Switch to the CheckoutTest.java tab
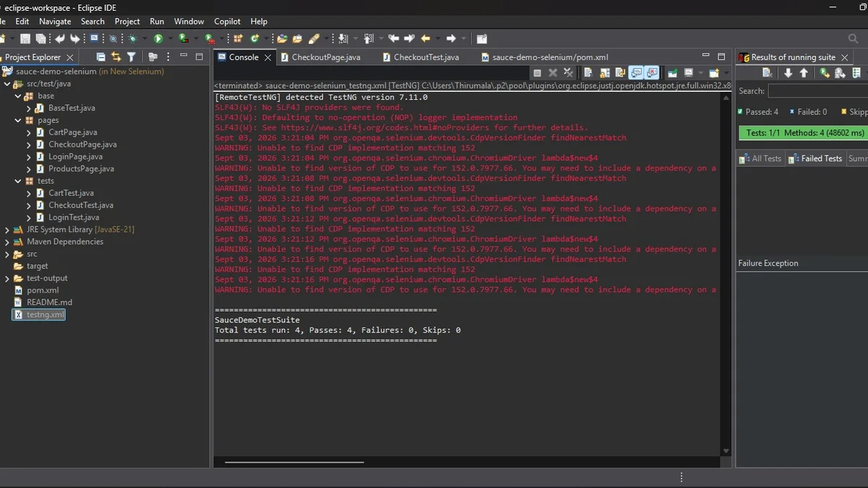Screen dimensions: 868x488 tap(420, 57)
